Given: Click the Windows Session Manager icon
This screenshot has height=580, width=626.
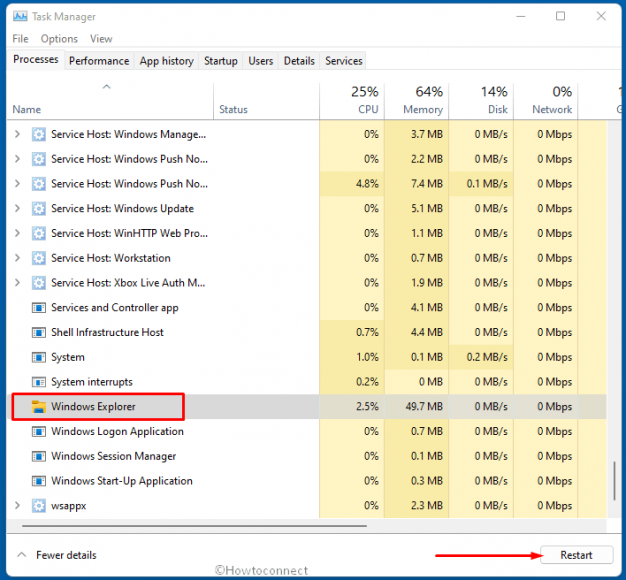Looking at the screenshot, I should click(x=39, y=456).
